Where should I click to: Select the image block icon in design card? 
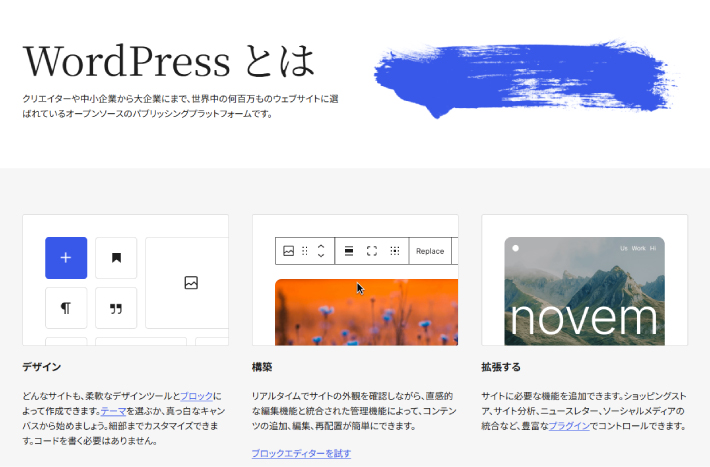point(191,283)
